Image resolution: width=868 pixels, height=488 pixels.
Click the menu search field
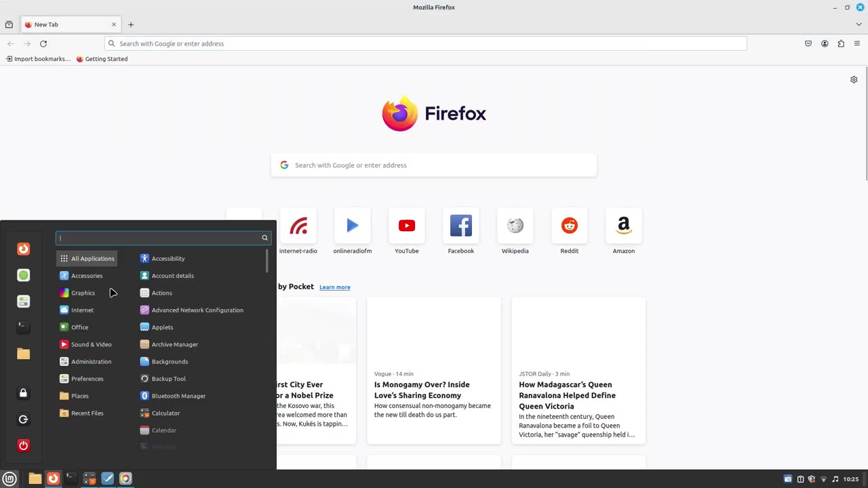[x=163, y=238]
